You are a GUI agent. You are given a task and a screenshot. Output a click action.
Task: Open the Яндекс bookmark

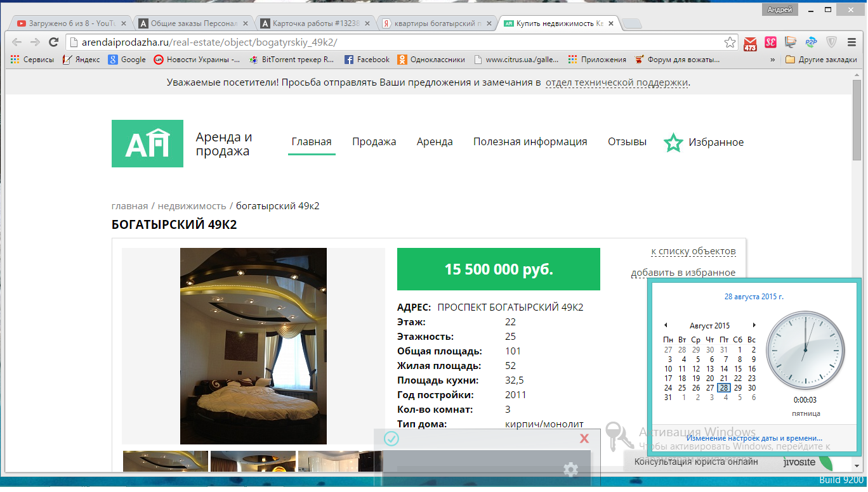pyautogui.click(x=81, y=60)
